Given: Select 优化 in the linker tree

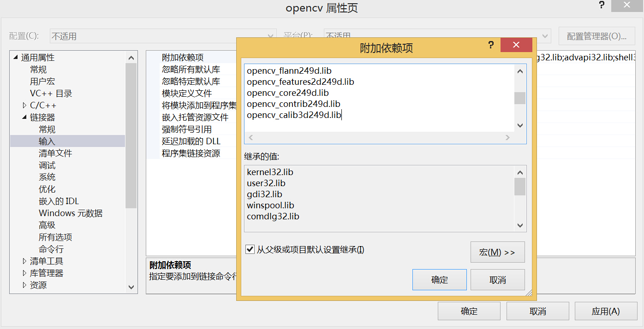Looking at the screenshot, I should (47, 189).
